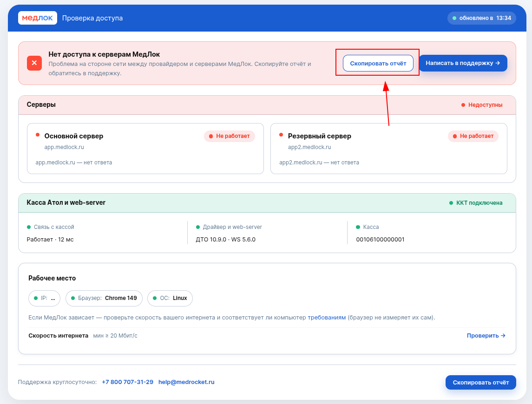The width and height of the screenshot is (532, 404).
Task: Call the support phone number +7 800 707-31-29
Action: click(x=128, y=382)
